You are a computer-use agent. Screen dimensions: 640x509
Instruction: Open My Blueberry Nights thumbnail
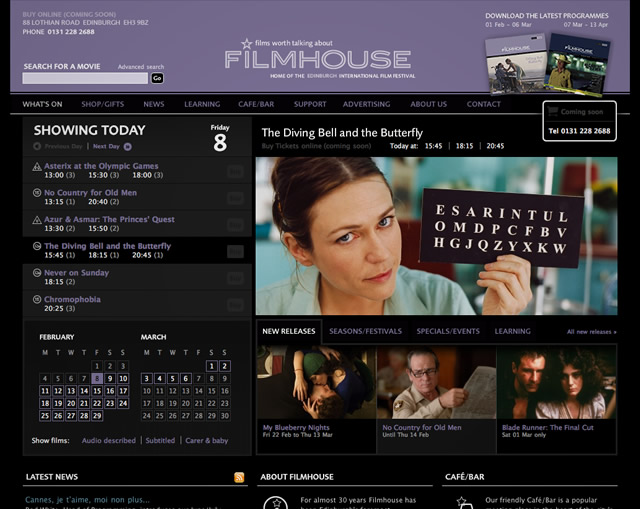(x=316, y=382)
